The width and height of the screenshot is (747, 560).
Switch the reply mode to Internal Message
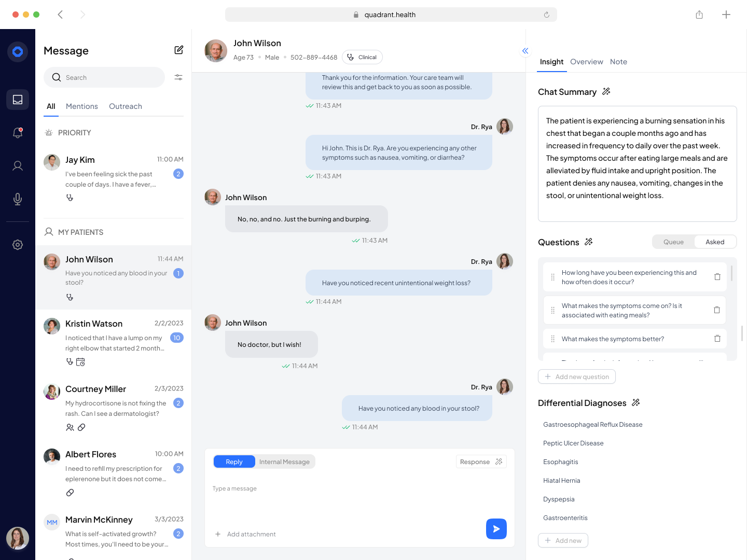(284, 461)
